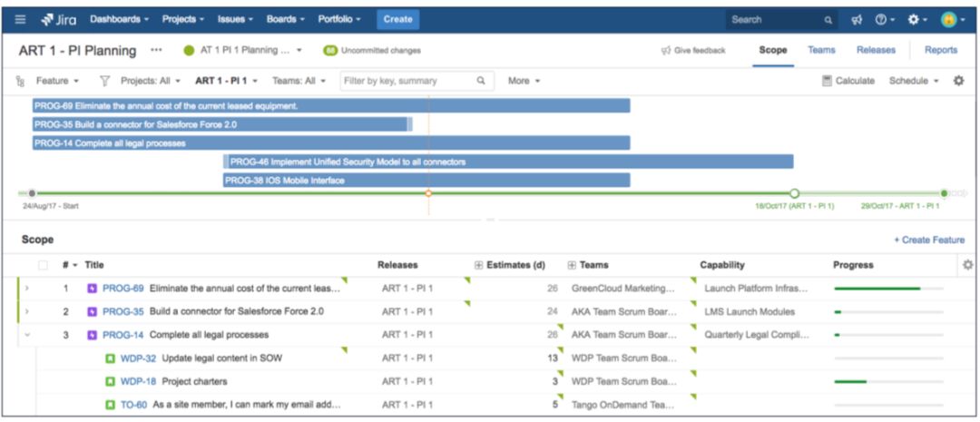The width and height of the screenshot is (980, 422).
Task: Open the Projects menu
Action: coord(183,19)
